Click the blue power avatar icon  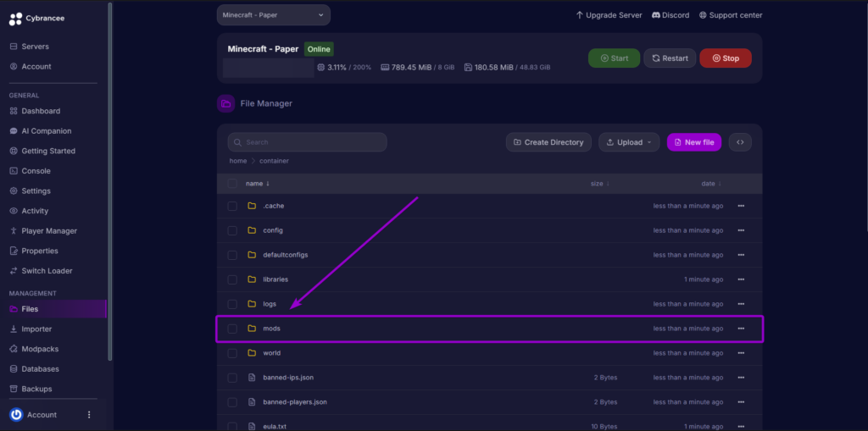pyautogui.click(x=16, y=415)
